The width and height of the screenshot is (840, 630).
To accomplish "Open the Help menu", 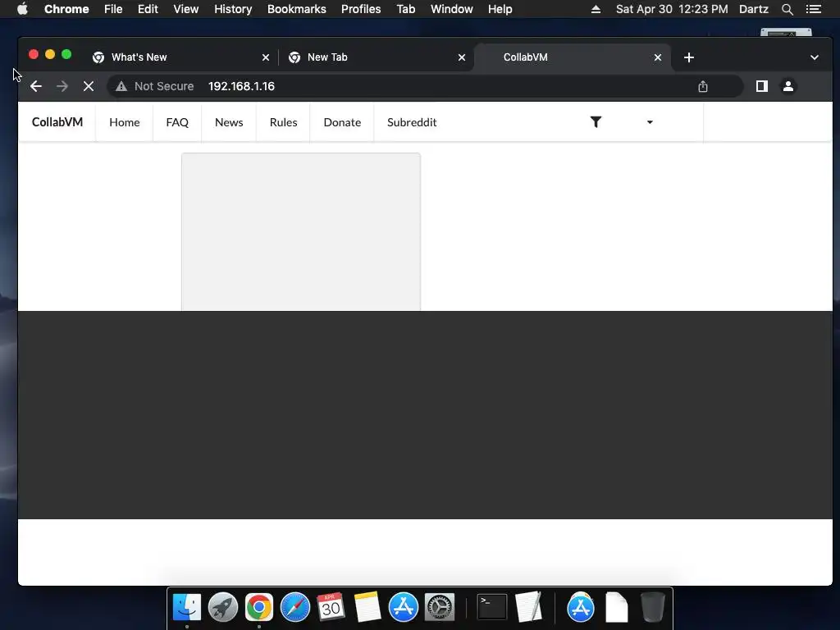I will pos(500,9).
